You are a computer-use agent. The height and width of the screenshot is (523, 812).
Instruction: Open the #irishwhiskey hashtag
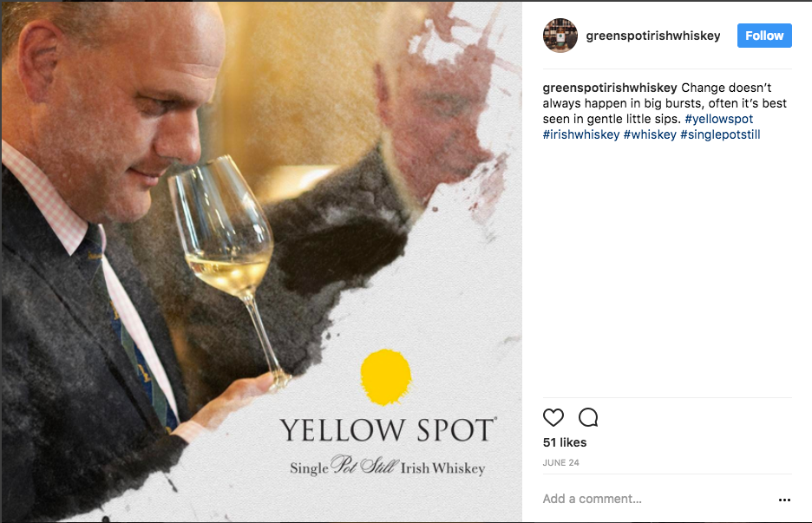tap(581, 134)
